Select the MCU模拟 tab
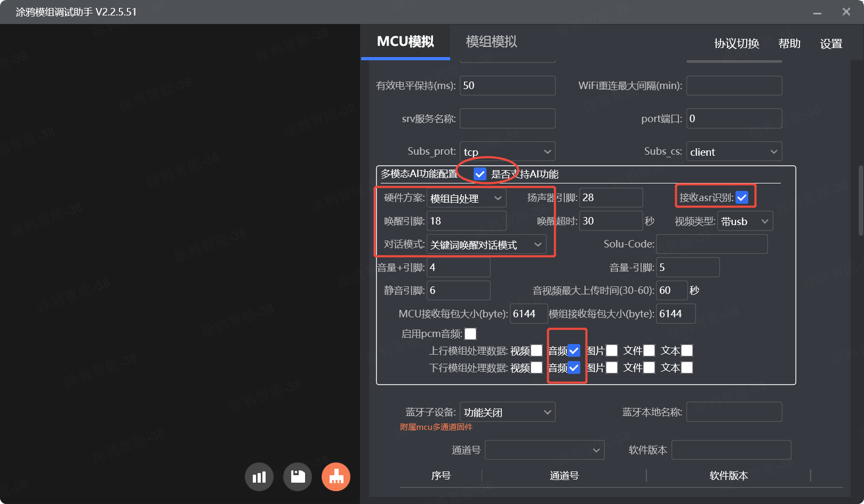The height and width of the screenshot is (504, 864). coord(406,42)
